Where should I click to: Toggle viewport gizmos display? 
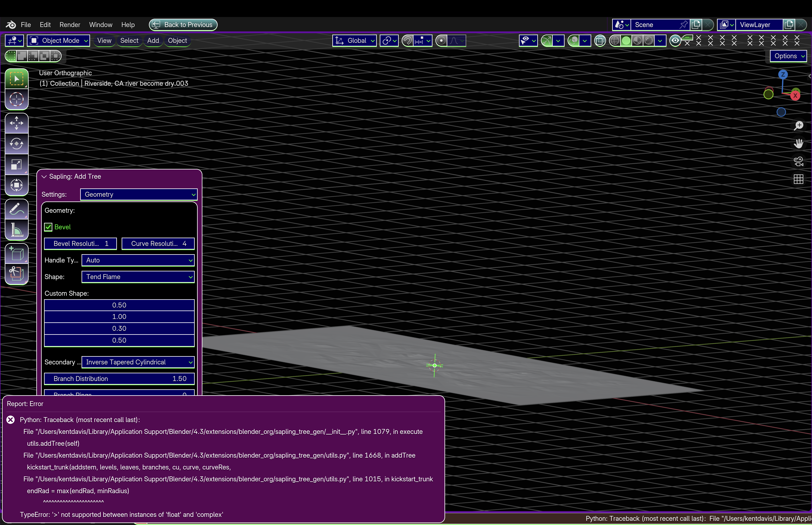[x=547, y=40]
